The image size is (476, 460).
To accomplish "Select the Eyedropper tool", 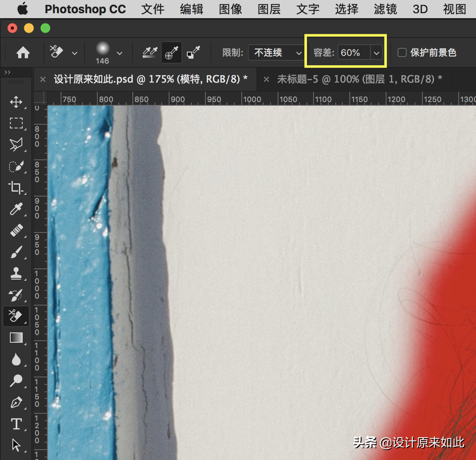I will [x=16, y=209].
